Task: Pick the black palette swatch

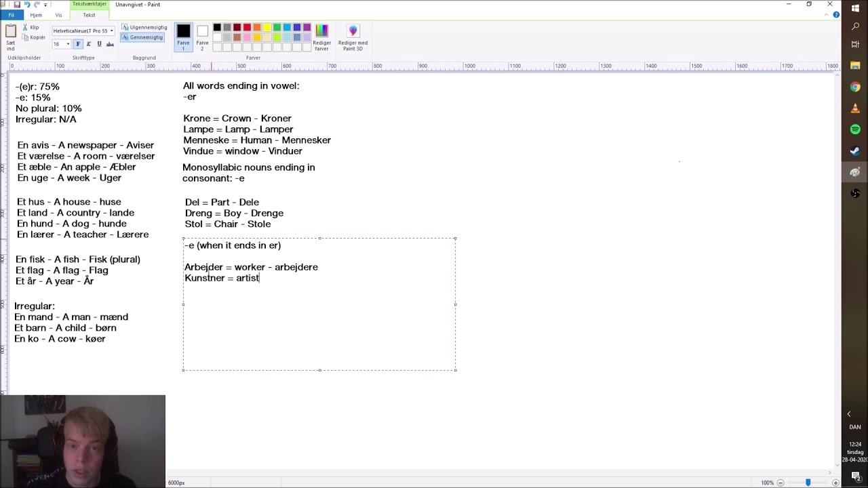Action: coord(217,28)
